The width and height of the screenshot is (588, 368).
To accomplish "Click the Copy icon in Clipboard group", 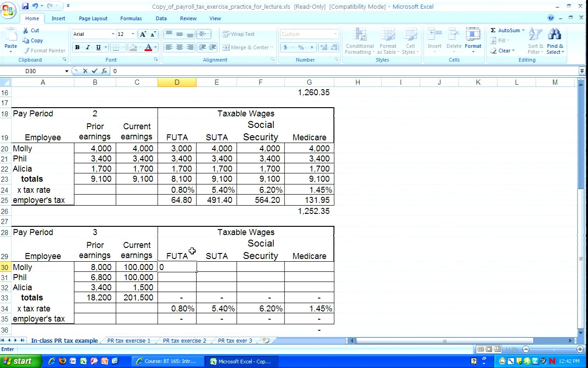I will pos(26,40).
